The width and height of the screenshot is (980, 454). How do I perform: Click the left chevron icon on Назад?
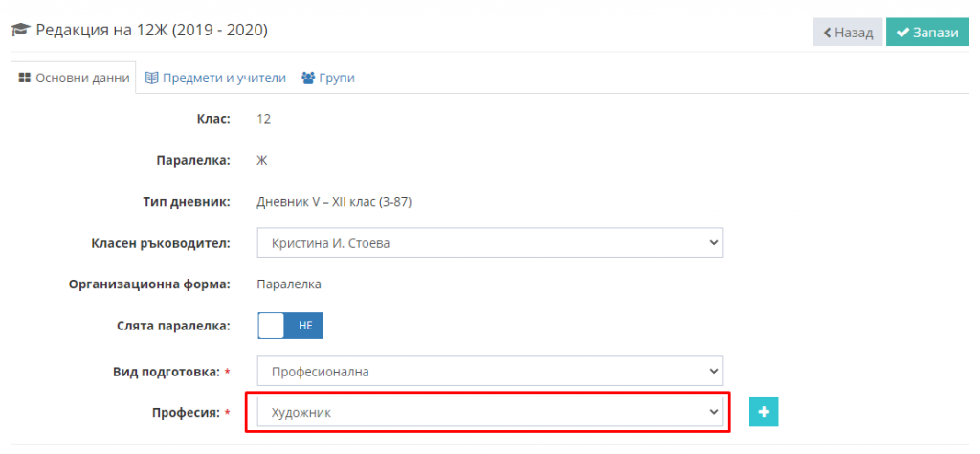coord(828,33)
